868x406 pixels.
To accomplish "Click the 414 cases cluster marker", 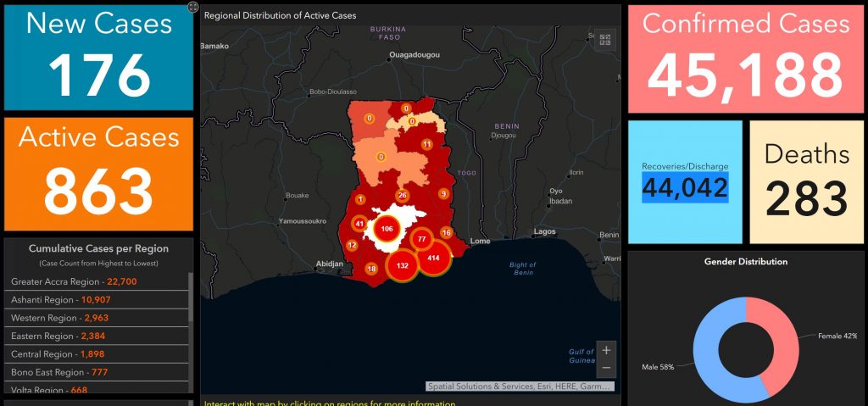I will tap(433, 258).
